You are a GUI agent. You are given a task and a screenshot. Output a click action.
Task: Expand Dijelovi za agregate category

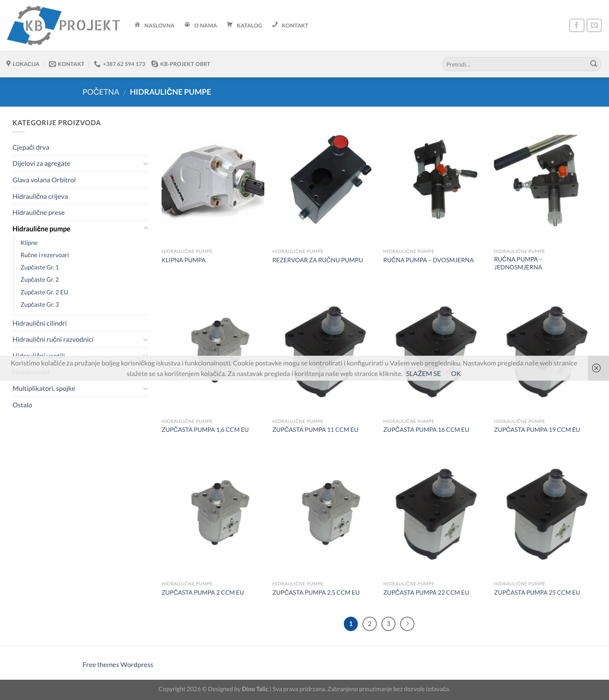pyautogui.click(x=145, y=164)
